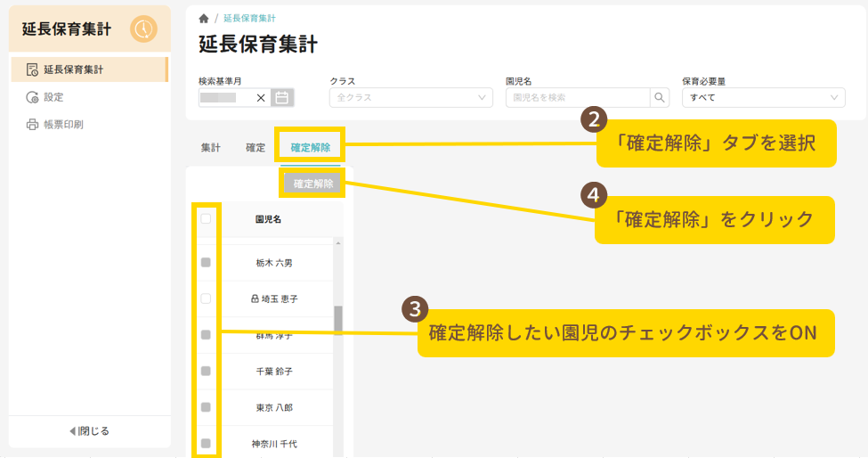Click the 帳票印刷 printer icon
The image size is (868, 458).
tap(32, 125)
